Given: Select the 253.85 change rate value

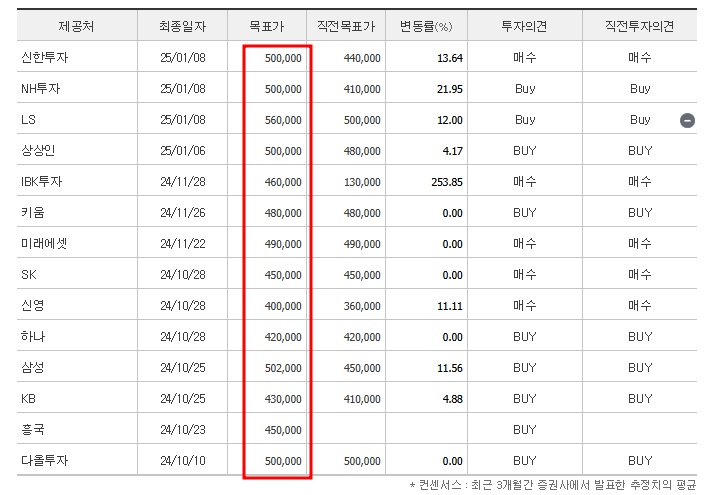Looking at the screenshot, I should coord(447,182).
